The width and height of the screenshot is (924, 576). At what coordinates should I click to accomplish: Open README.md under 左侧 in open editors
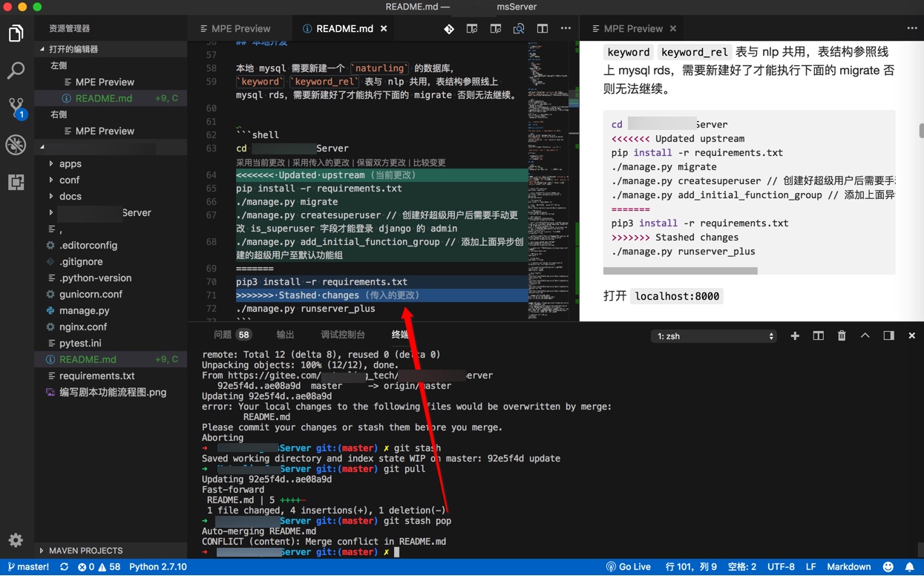[111, 99]
